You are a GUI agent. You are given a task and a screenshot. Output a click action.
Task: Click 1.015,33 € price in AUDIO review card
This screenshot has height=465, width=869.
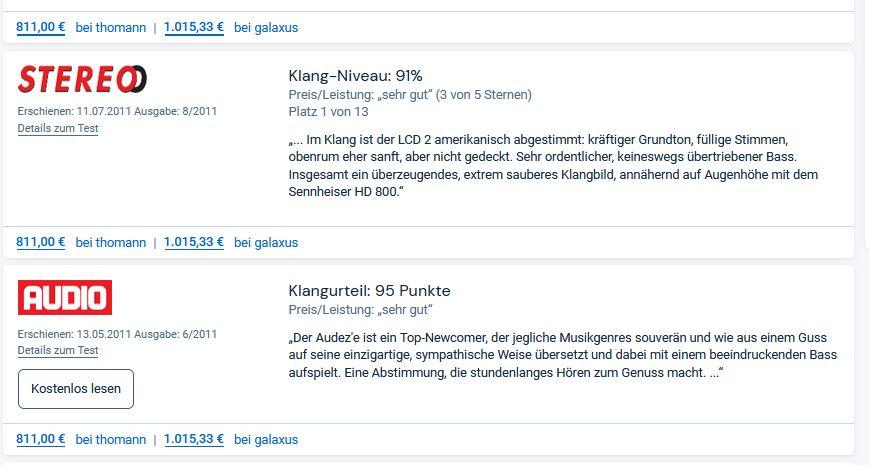(x=194, y=439)
